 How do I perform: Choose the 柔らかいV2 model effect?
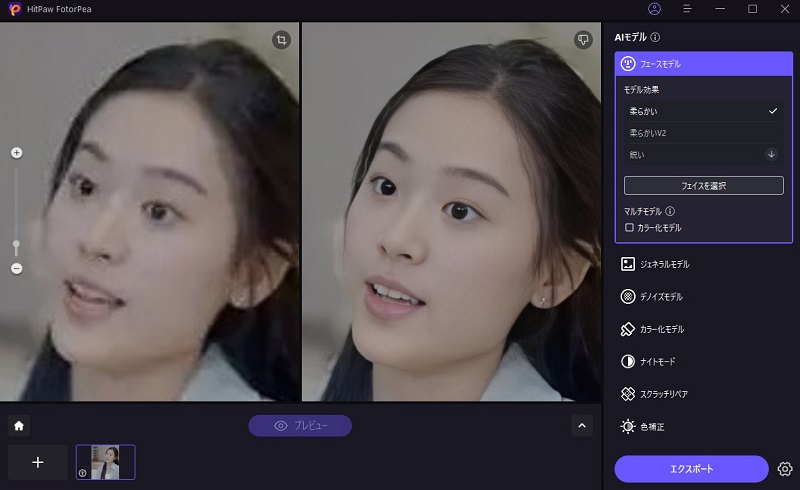click(703, 133)
